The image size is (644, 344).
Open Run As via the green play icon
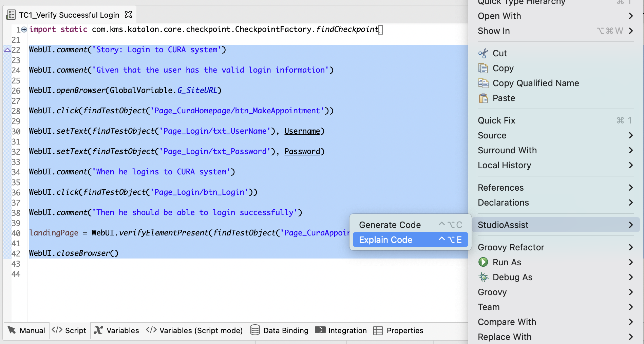[483, 262]
